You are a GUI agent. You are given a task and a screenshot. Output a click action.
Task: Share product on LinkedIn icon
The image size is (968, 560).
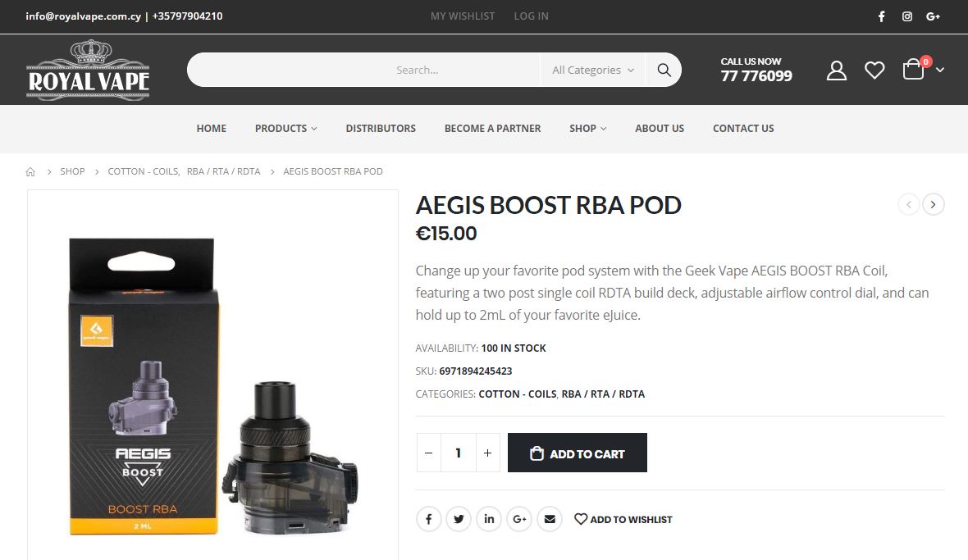pyautogui.click(x=489, y=519)
